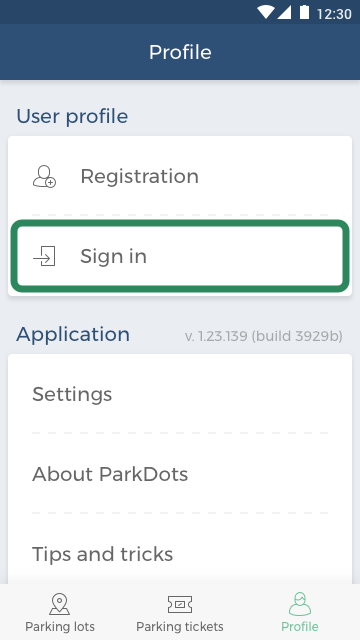Tap the Parking tickets ticket icon
Screen dimensions: 360x640
[180, 604]
